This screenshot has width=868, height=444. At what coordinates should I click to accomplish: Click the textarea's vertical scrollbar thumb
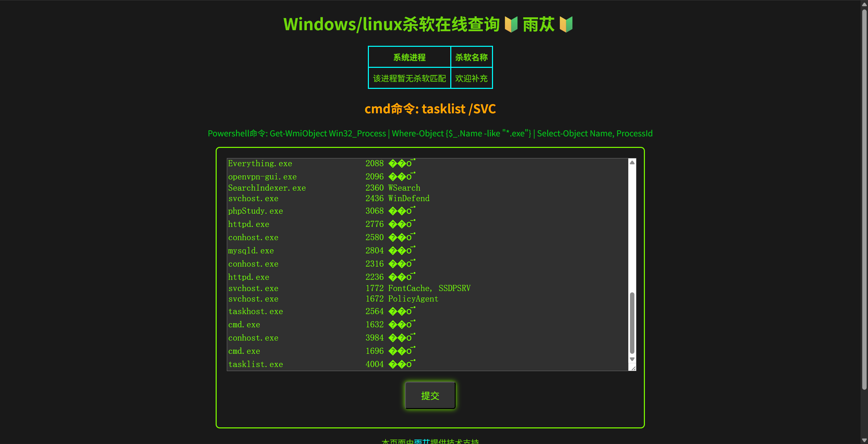(x=632, y=322)
